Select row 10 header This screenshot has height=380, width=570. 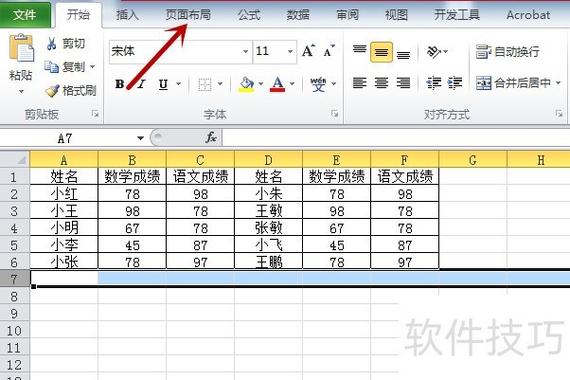click(x=14, y=330)
